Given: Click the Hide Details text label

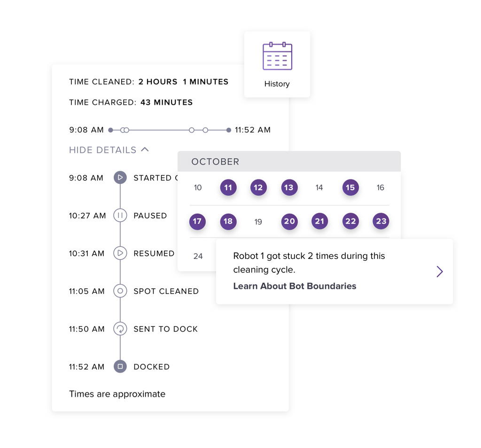Looking at the screenshot, I should click(x=102, y=150).
